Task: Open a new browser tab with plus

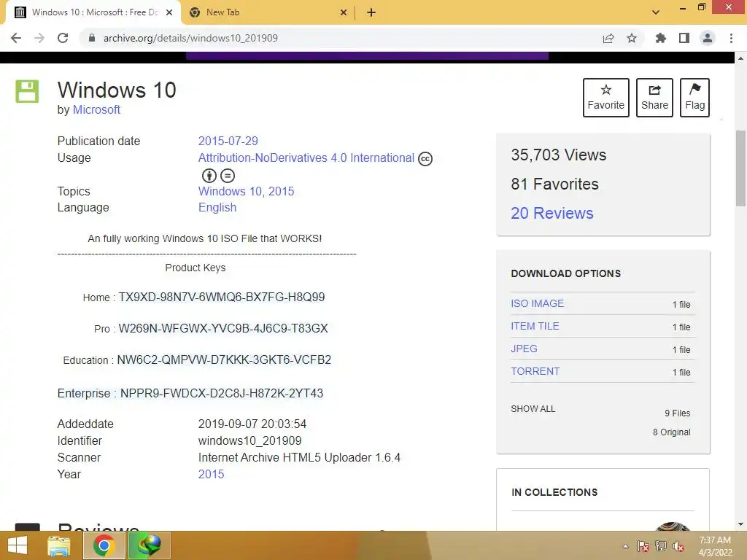Action: (371, 12)
